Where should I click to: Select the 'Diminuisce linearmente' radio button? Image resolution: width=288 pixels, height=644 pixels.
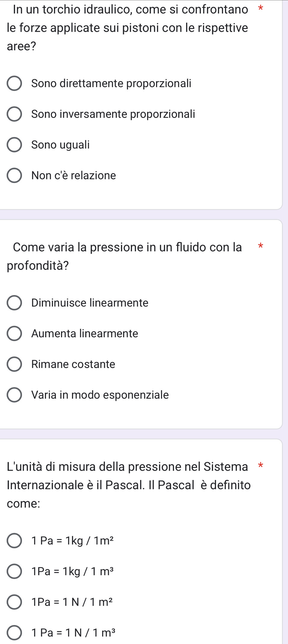pyautogui.click(x=14, y=303)
